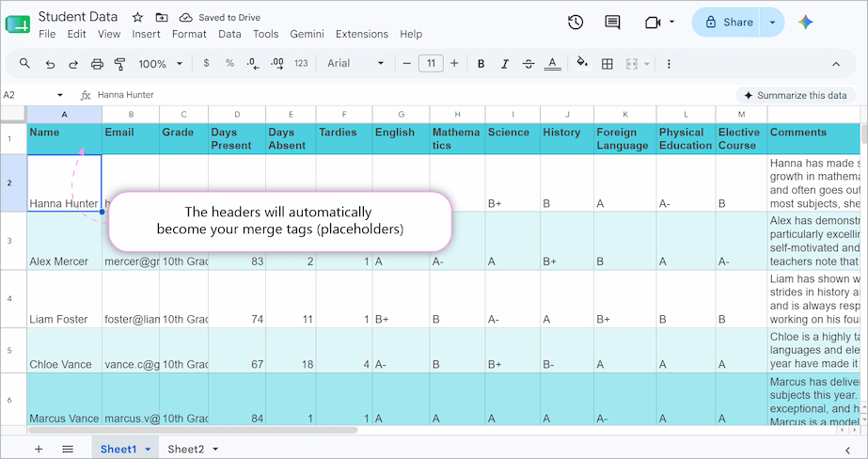Viewport: 868px width, 459px height.
Task: Open more number formats 123
Action: 301,64
